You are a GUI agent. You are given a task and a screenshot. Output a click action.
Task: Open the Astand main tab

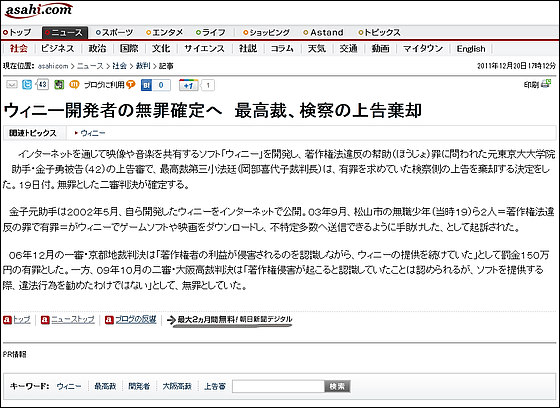click(323, 33)
